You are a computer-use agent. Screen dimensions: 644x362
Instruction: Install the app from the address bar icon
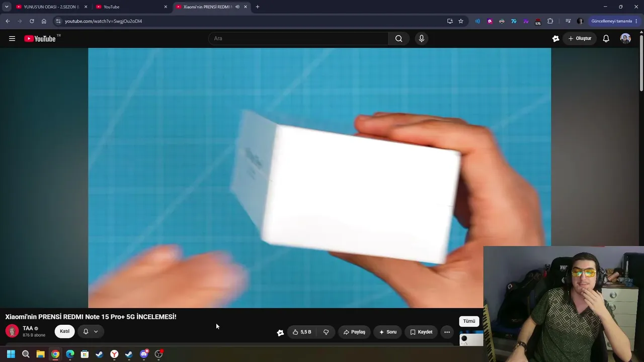click(x=450, y=21)
